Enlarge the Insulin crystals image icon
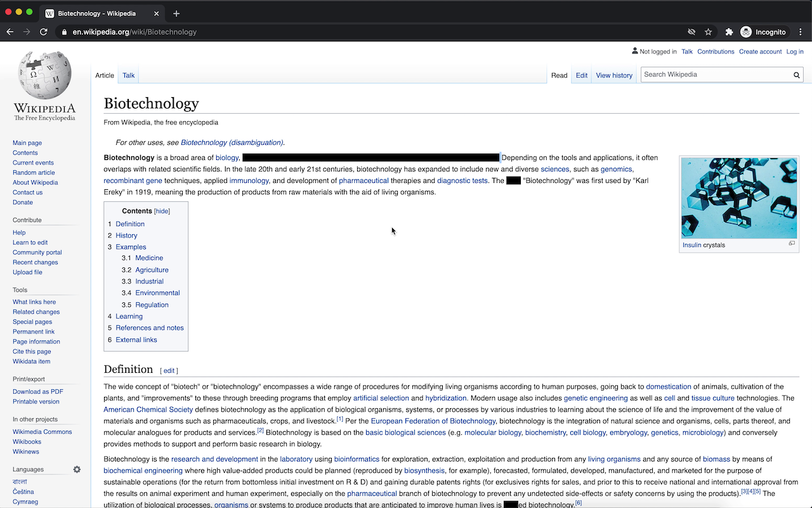This screenshot has width=812, height=508. (x=792, y=244)
